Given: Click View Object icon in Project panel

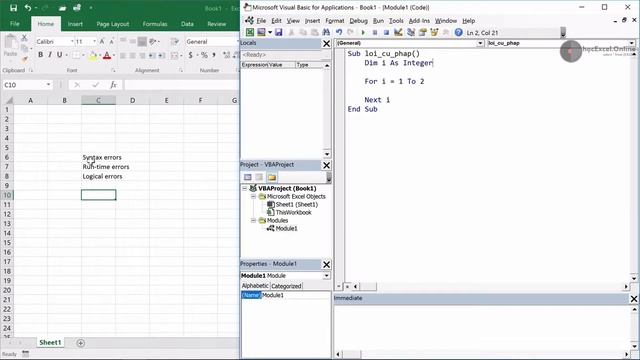Looking at the screenshot, I should coord(259,177).
